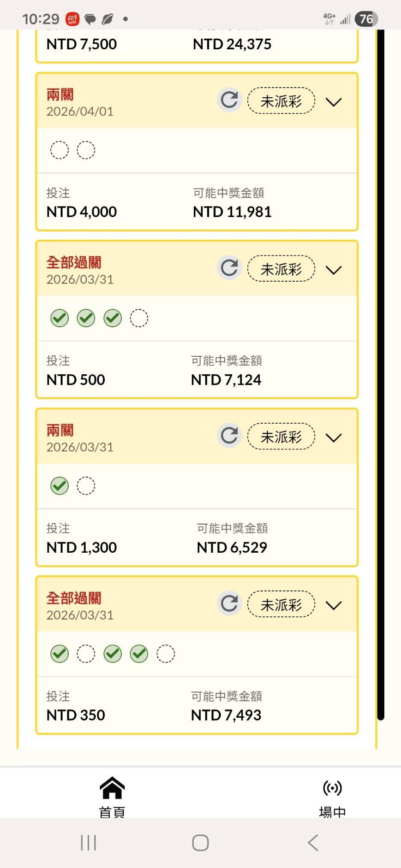
Task: Expand the NTD 1,300 兩關 bet details
Action: (x=334, y=437)
